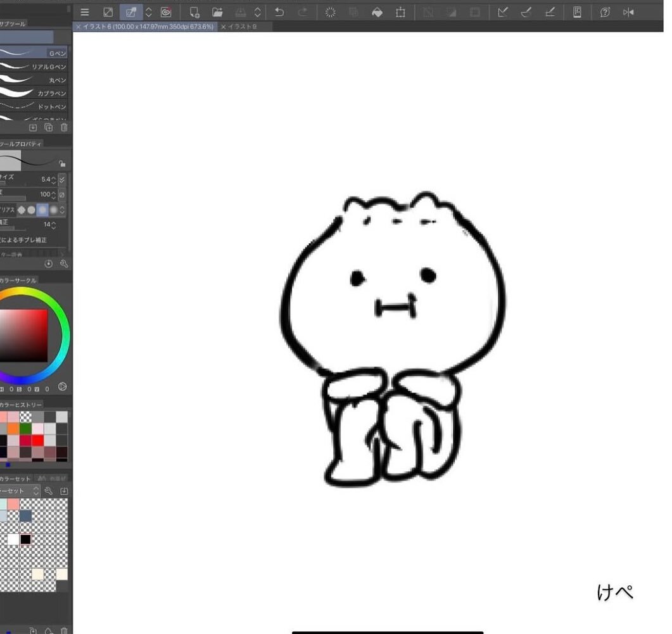Viewport: 672px width, 634px height.
Task: Create a new canvas with New icon
Action: click(x=194, y=13)
